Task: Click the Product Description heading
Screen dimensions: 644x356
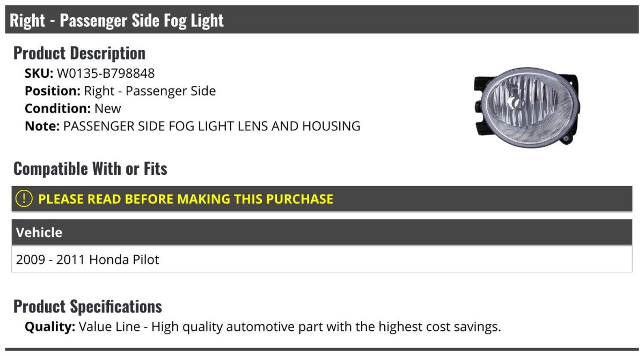Action: point(79,53)
